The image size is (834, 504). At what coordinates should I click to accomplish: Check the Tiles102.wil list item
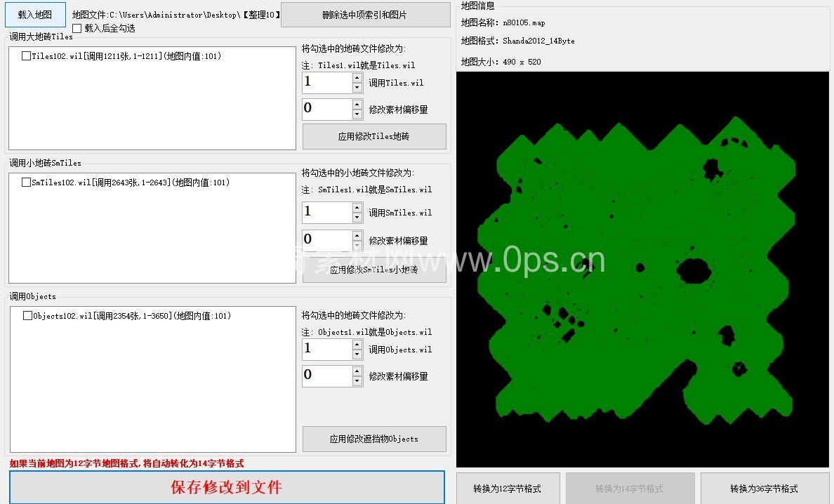26,56
